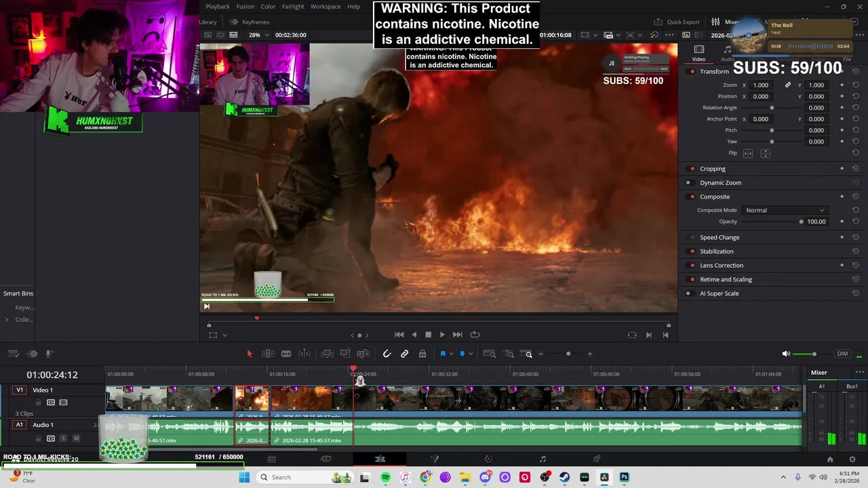Jump to first frame in viewer
This screenshot has height=488, width=868.
(399, 335)
